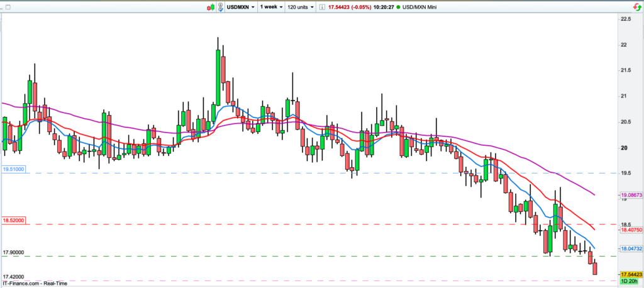Click the 1D 20h countdown label
The height and width of the screenshot is (288, 644).
(630, 281)
